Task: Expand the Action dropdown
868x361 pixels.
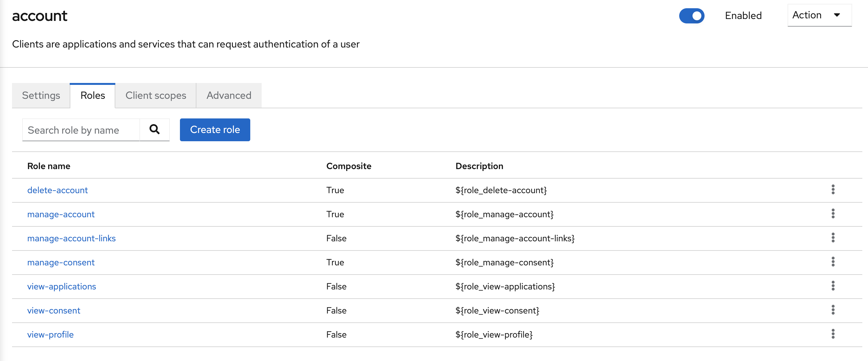Action: tap(820, 15)
